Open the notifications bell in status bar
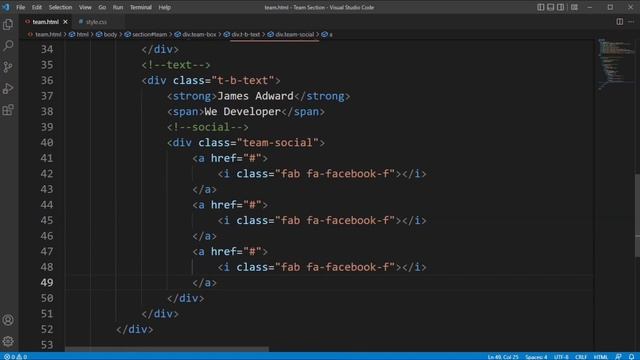This screenshot has width=640, height=360. (x=631, y=356)
